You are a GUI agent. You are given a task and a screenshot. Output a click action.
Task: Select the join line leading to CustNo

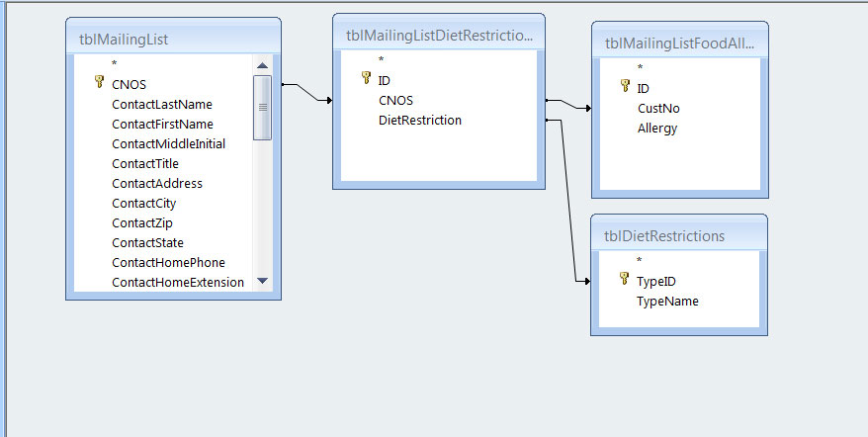coord(568,104)
